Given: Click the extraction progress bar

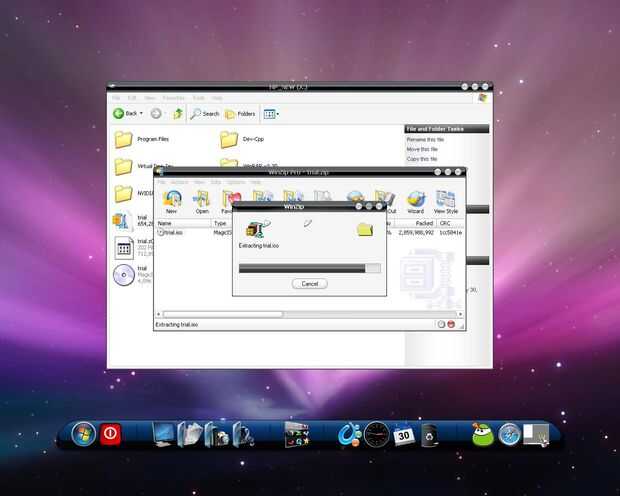Looking at the screenshot, I should [310, 269].
